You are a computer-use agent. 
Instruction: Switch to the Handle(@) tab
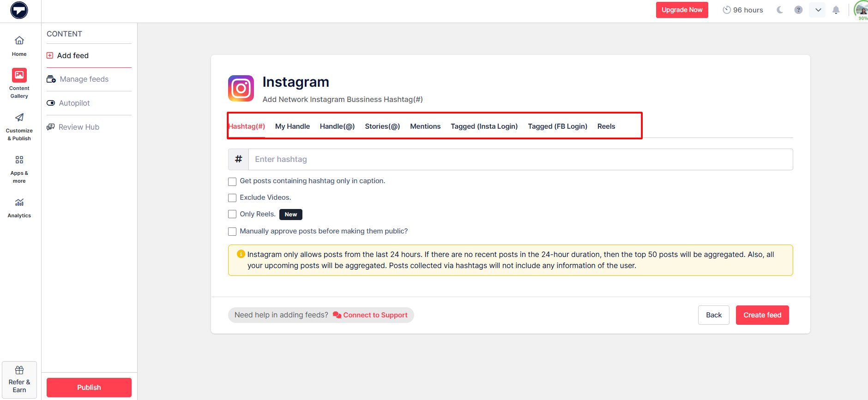pyautogui.click(x=337, y=126)
